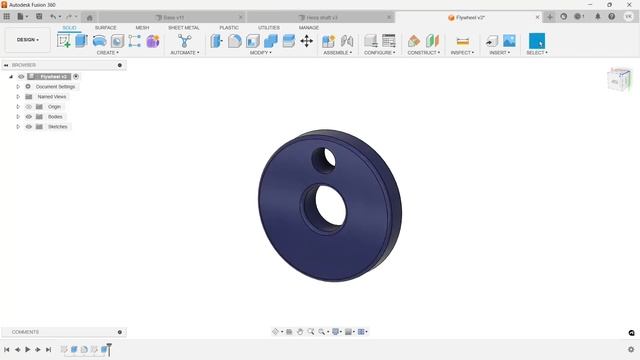Image resolution: width=640 pixels, height=360 pixels.
Task: Select the Fillet tool
Action: [x=235, y=41]
